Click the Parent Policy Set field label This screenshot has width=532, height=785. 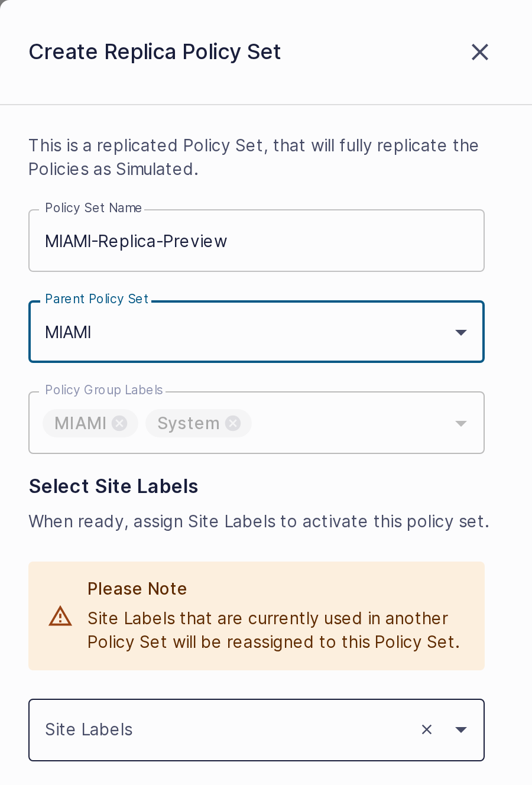coord(97,299)
